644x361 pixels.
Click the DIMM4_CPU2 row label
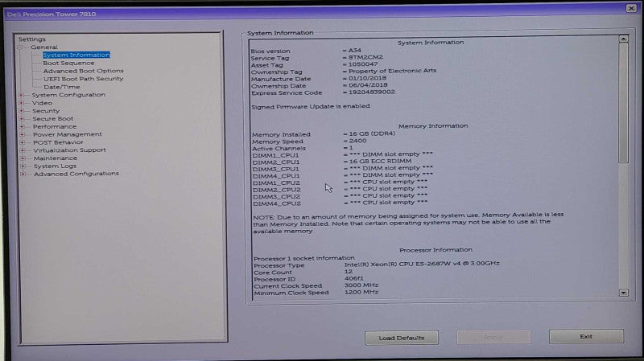tap(277, 204)
